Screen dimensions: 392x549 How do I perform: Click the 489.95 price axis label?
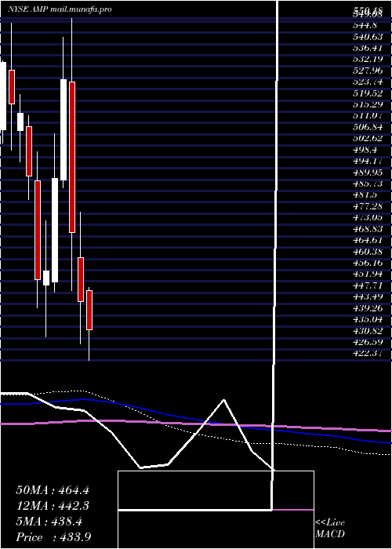pyautogui.click(x=368, y=173)
